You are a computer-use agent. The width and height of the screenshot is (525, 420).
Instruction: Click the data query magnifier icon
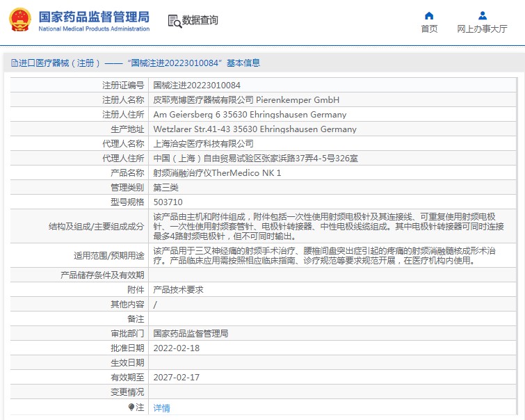click(x=174, y=21)
